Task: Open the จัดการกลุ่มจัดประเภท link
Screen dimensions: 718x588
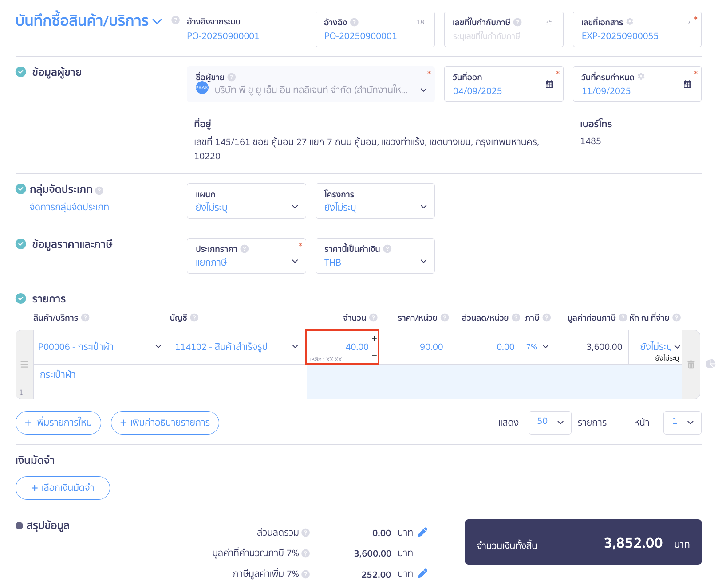Action: click(x=69, y=207)
